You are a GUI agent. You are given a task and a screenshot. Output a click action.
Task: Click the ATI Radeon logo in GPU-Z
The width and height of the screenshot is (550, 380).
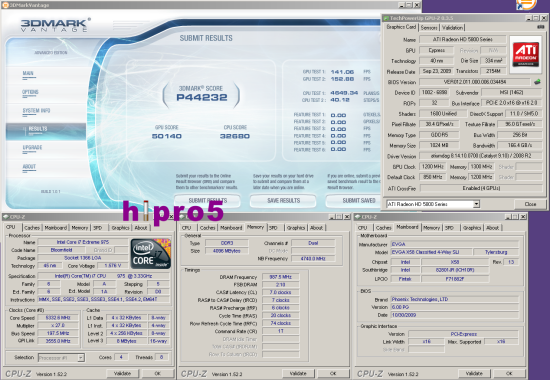tap(525, 54)
